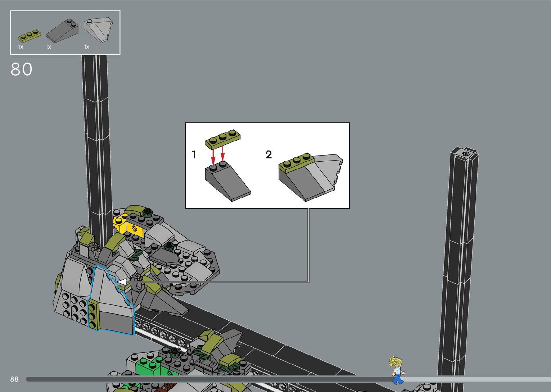Click the white placement arrow on the model
Viewport: 551px width, 392px height.
coord(122,282)
